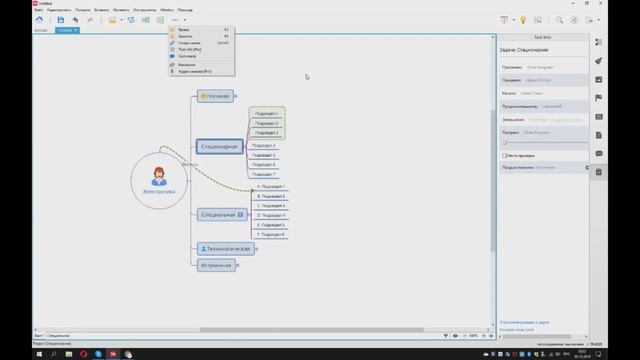Open the Notes panel in the sidebar
The width and height of the screenshot is (640, 360).
599,135
